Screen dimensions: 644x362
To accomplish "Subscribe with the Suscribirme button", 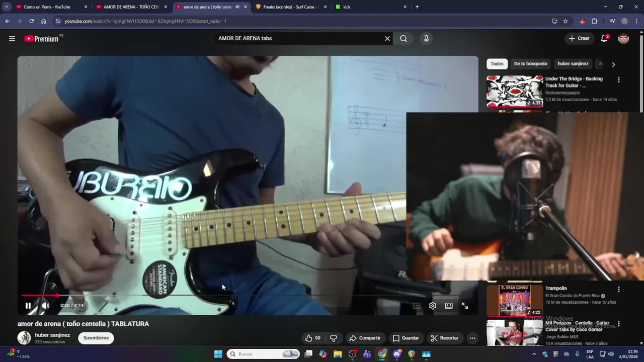I will click(96, 338).
